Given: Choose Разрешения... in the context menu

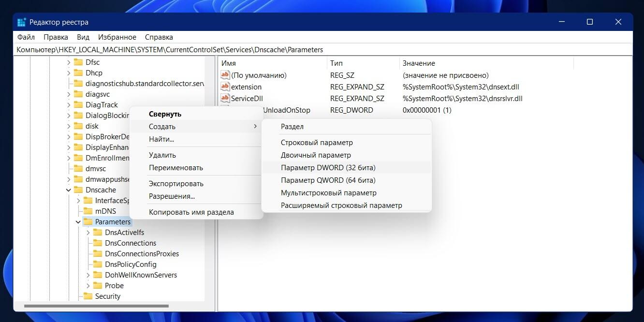Looking at the screenshot, I should 196,196.
